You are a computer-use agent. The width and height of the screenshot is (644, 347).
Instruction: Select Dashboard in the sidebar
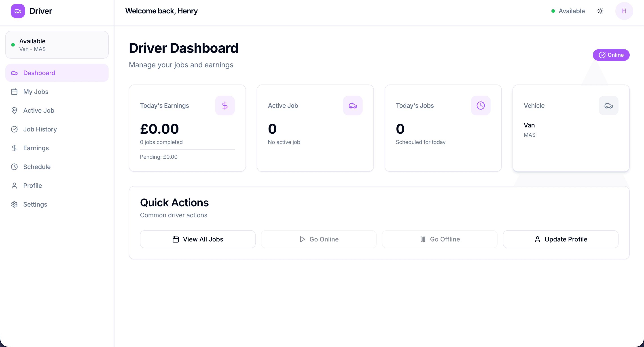pyautogui.click(x=57, y=73)
